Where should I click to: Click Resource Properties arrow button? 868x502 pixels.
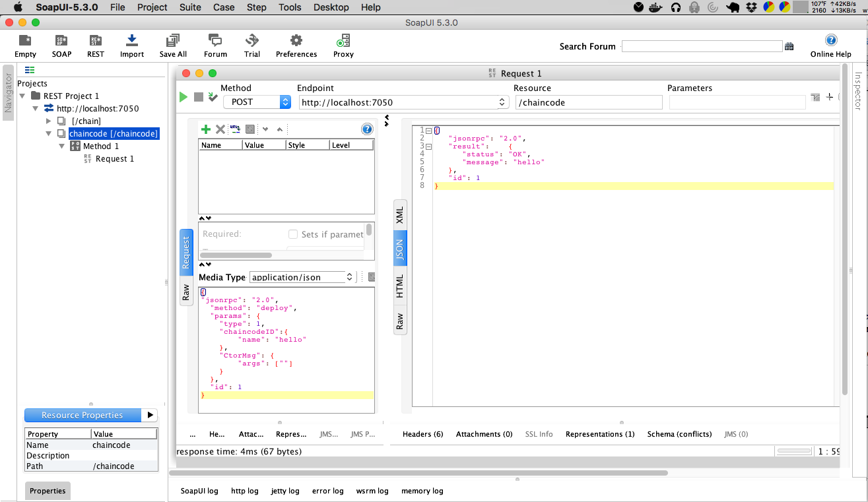pyautogui.click(x=150, y=415)
